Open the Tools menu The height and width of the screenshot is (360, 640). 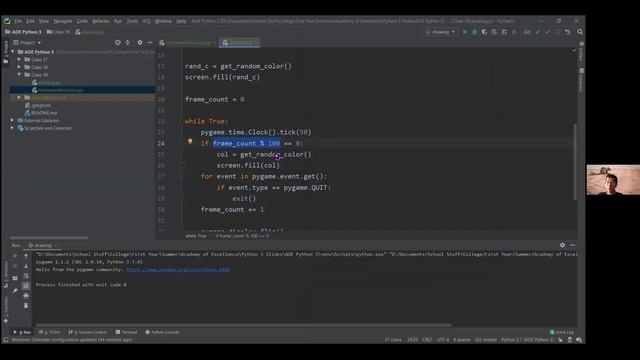pyautogui.click(x=132, y=21)
